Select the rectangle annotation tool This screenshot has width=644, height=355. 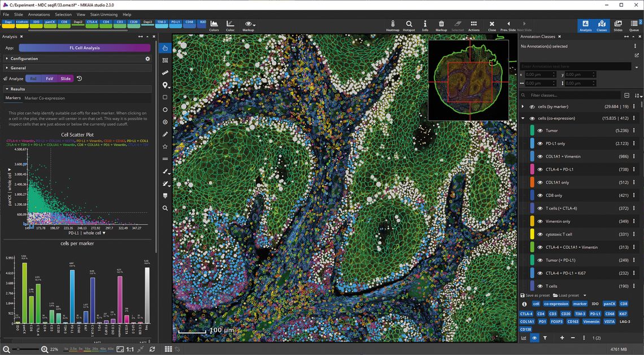(x=165, y=97)
